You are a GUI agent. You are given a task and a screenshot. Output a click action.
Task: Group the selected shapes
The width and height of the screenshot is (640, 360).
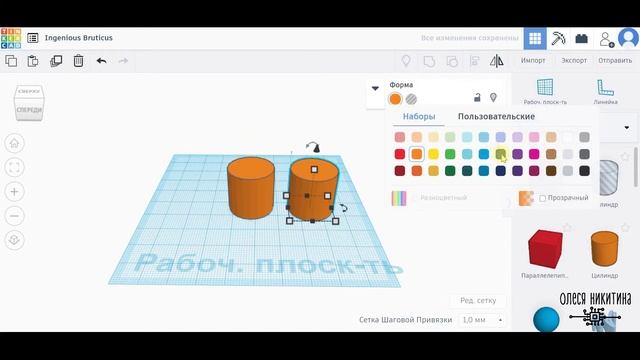(x=429, y=61)
